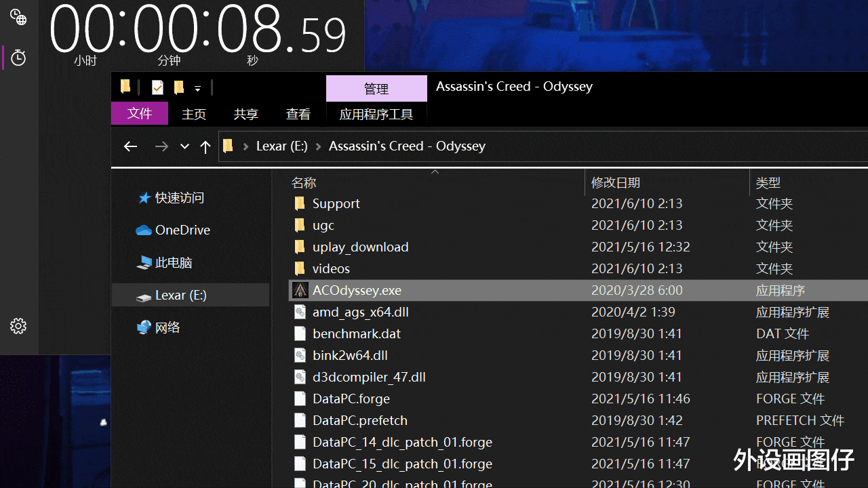Select the folder name videos
The height and width of the screenshot is (488, 868).
click(x=331, y=268)
